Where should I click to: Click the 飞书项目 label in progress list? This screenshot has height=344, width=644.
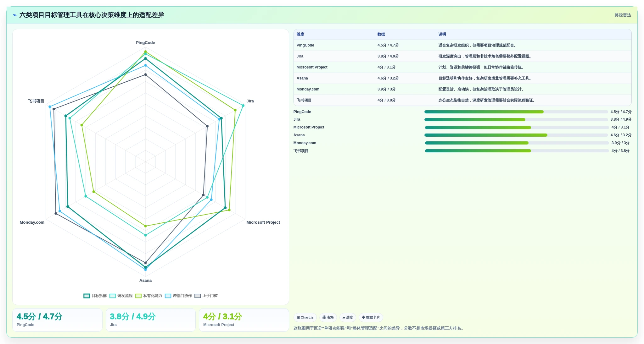click(x=301, y=151)
